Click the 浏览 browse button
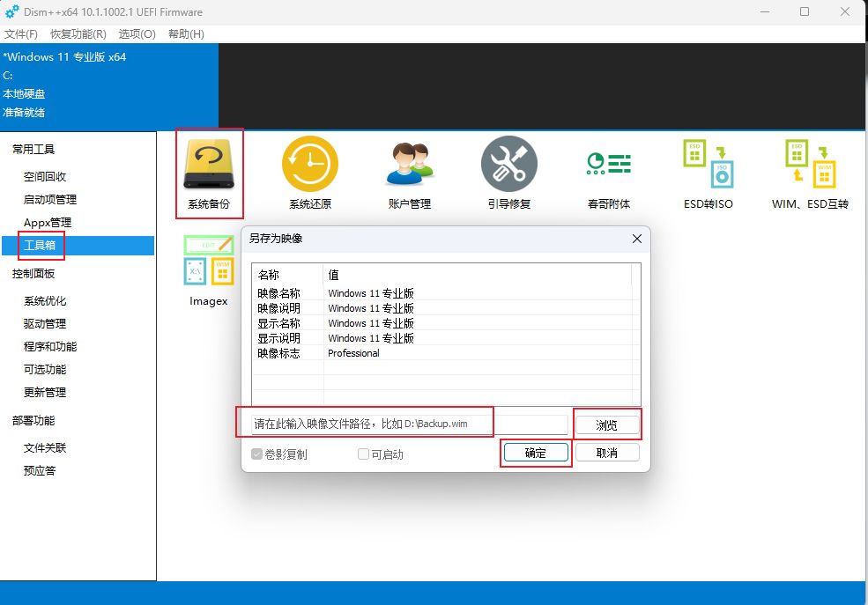The height and width of the screenshot is (605, 868). click(x=606, y=425)
